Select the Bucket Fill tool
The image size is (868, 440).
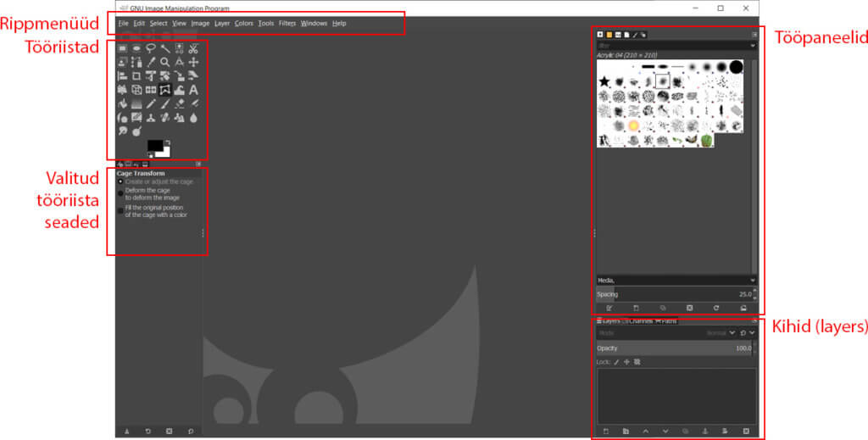(122, 103)
